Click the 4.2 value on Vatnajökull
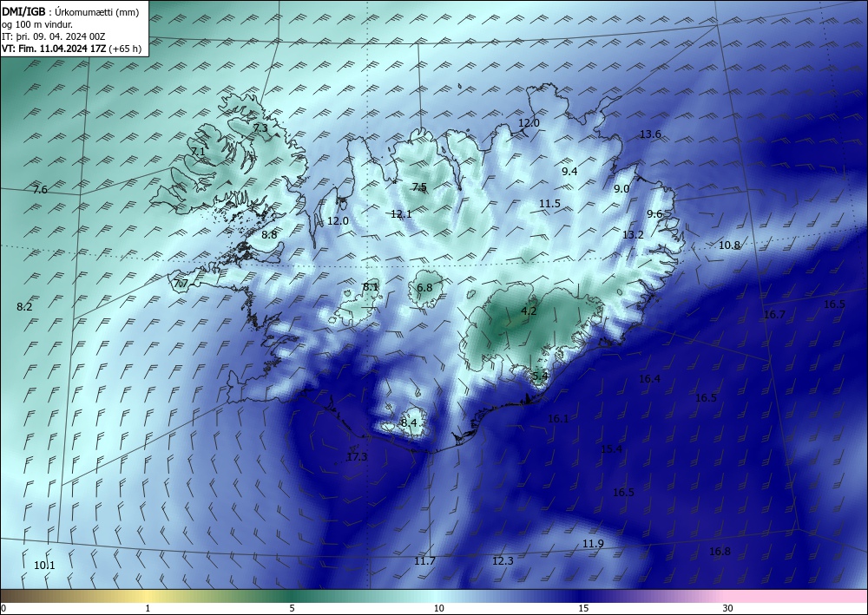This screenshot has height=615, width=868. point(529,311)
